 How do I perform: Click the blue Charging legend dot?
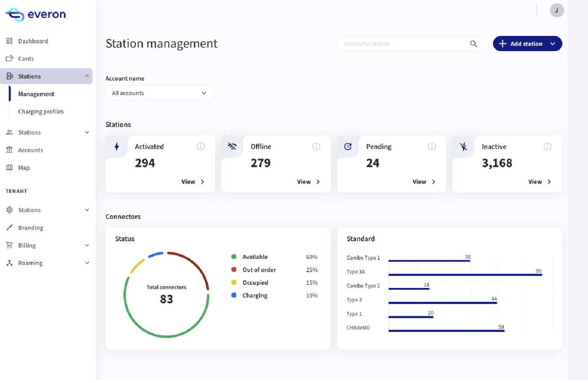pyautogui.click(x=233, y=296)
